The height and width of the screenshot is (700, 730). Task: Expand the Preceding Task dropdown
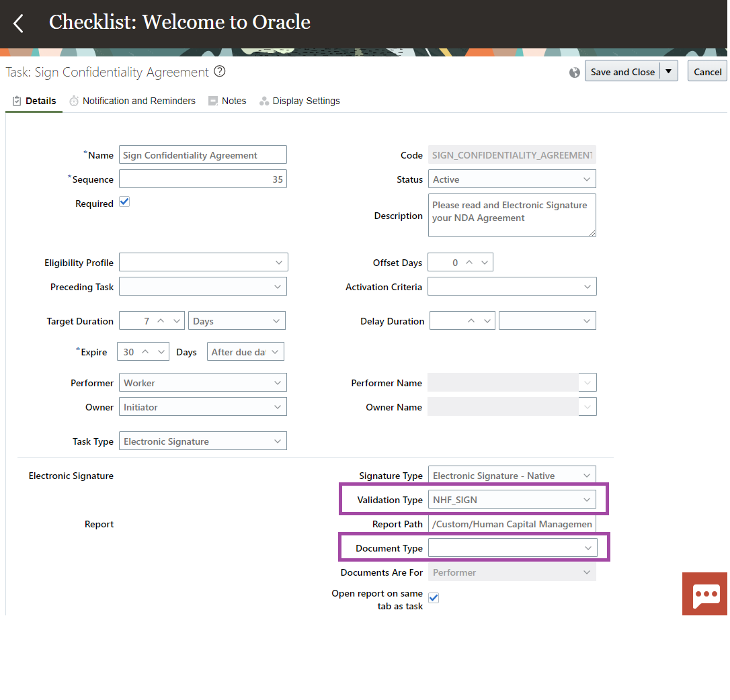point(203,287)
